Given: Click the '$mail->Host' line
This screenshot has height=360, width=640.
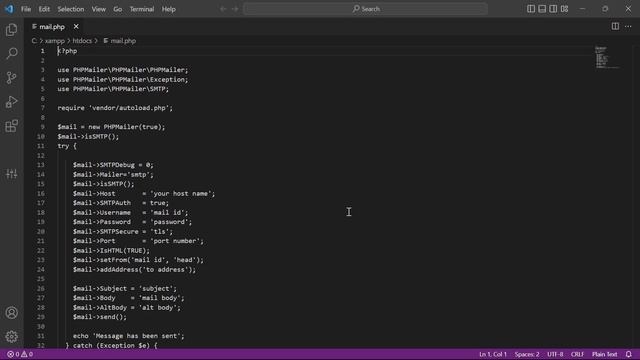Looking at the screenshot, I should 144,193.
